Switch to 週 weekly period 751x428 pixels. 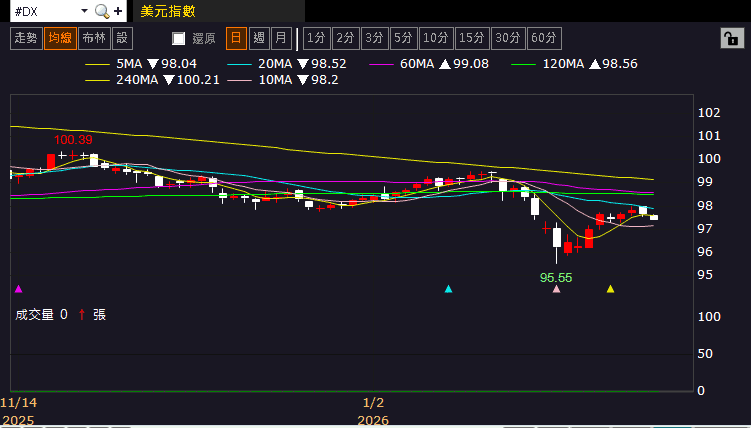259,38
